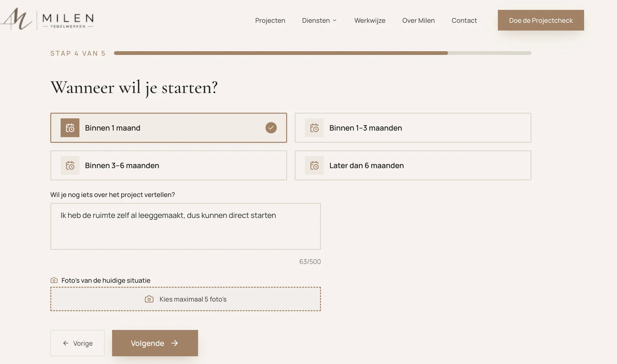Screen dimensions: 617x364
Task: Choose Binnen 3–6 maanden option
Action: (169, 166)
